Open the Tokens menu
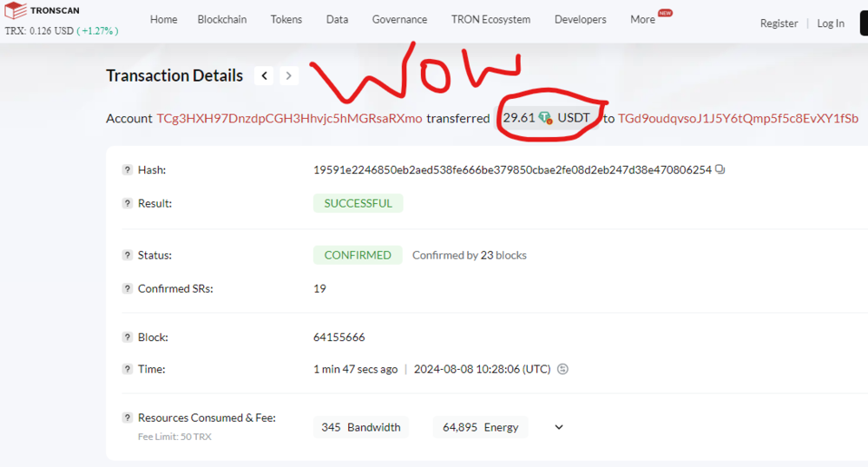This screenshot has width=868, height=467. [286, 19]
